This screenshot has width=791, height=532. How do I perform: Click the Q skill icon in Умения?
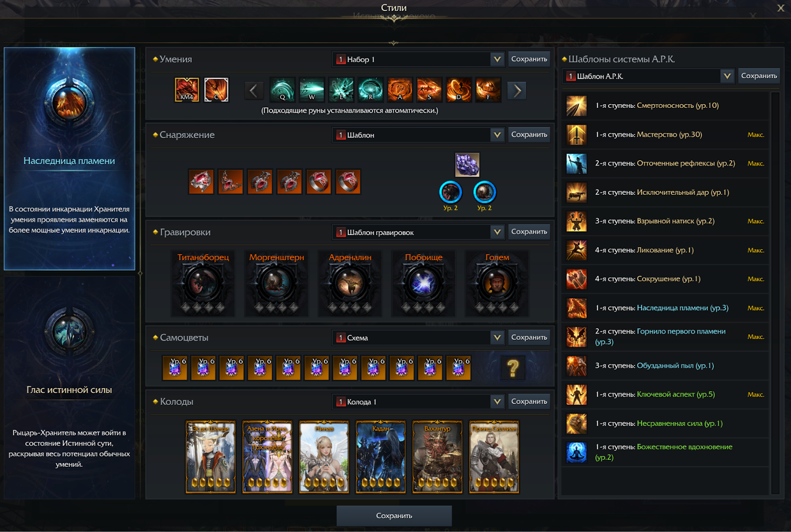point(282,90)
